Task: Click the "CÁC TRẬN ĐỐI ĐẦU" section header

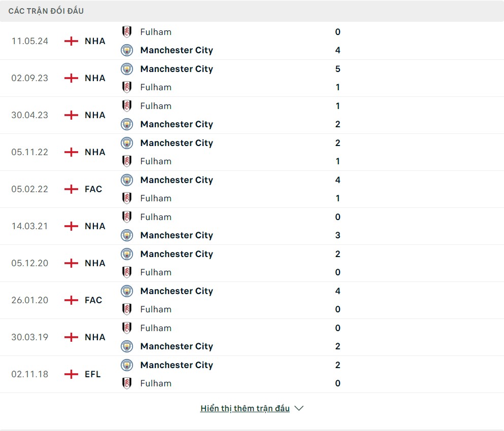Action: point(46,11)
